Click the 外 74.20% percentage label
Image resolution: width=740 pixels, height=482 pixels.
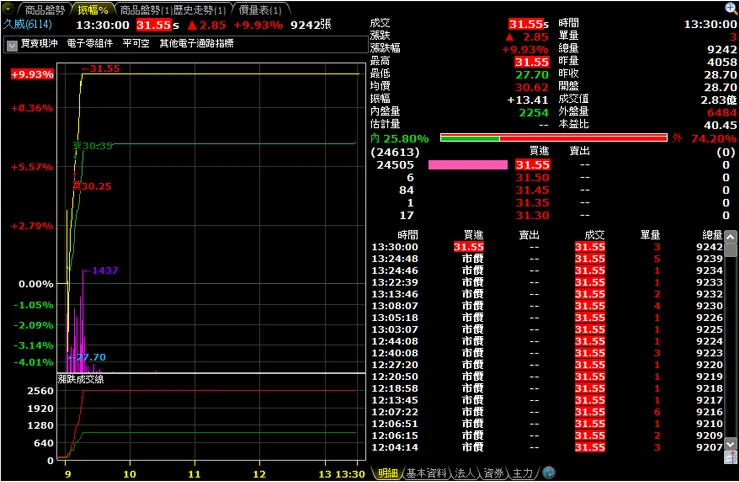tap(705, 139)
